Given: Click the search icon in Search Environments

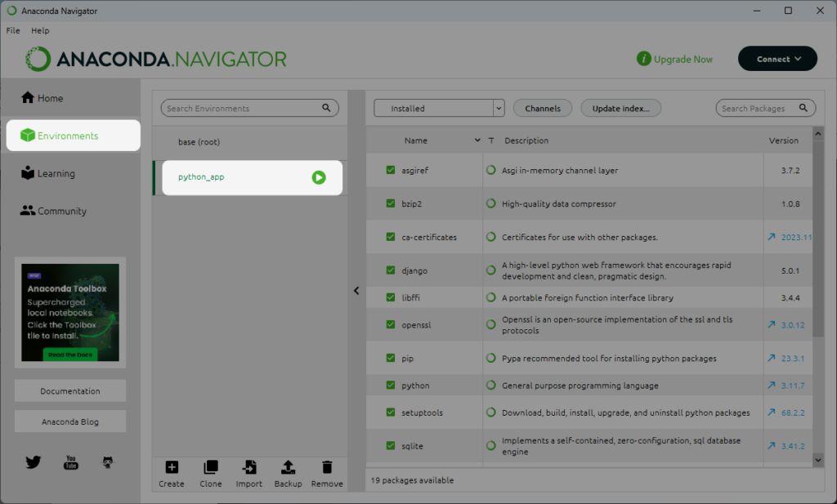Looking at the screenshot, I should pos(326,108).
